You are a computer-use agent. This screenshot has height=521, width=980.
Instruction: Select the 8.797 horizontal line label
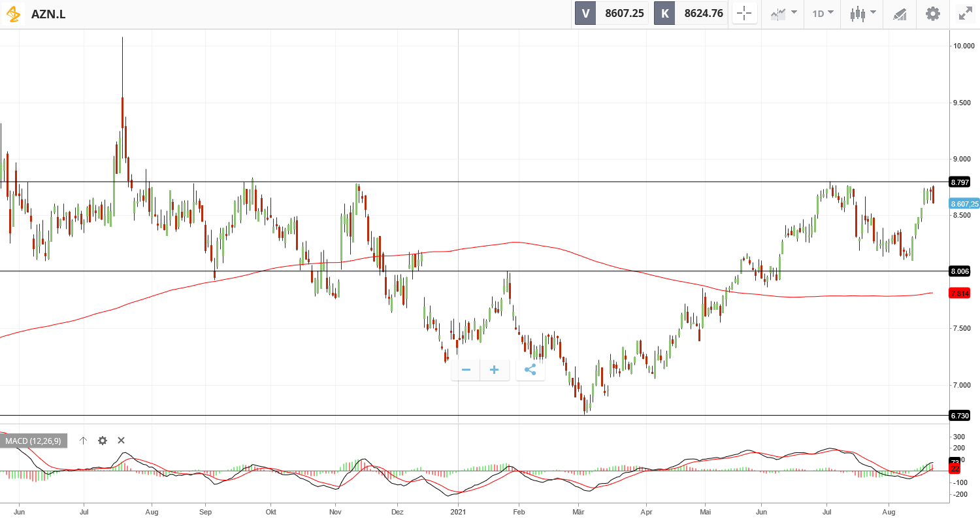tap(960, 182)
